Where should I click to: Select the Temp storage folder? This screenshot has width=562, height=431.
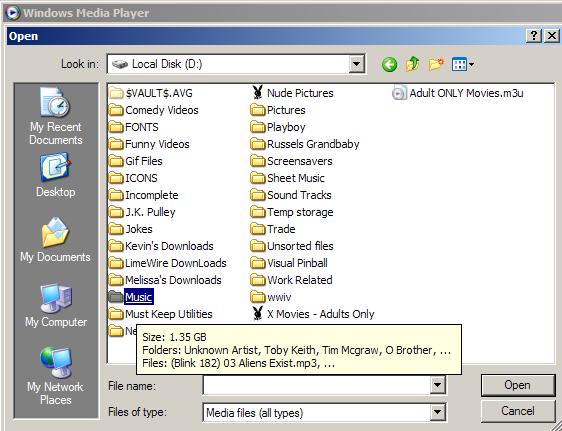tap(292, 212)
